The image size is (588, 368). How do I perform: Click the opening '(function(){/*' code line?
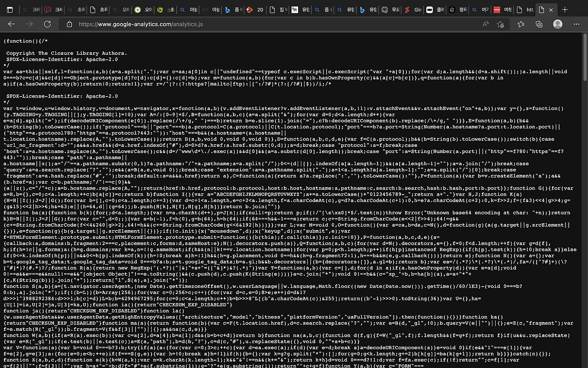pyautogui.click(x=25, y=41)
